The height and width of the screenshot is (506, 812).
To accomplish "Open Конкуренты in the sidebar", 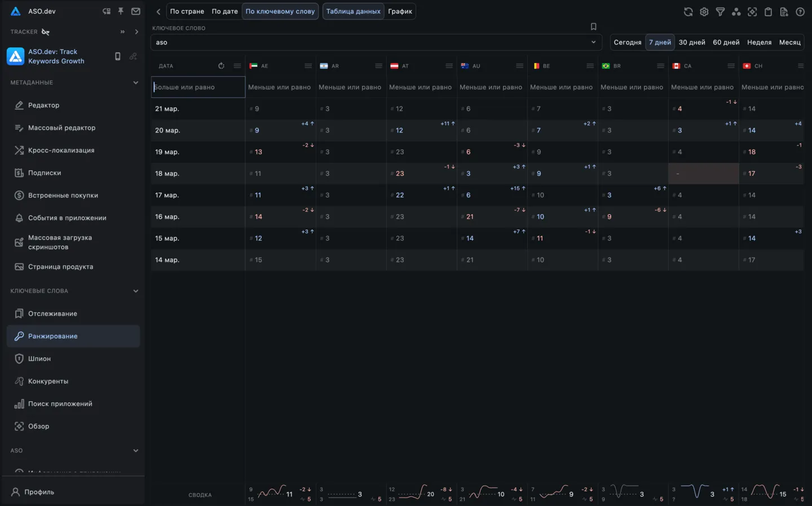I will [x=48, y=381].
